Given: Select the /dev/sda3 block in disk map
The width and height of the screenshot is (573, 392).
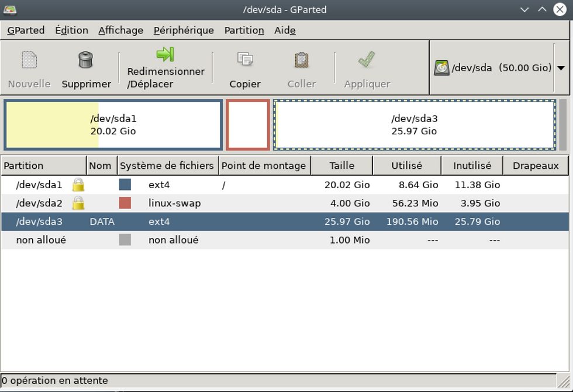Looking at the screenshot, I should point(415,125).
